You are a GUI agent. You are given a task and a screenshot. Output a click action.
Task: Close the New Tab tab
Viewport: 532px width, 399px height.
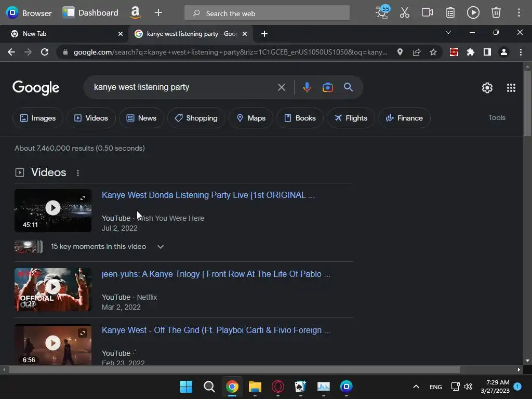(121, 34)
